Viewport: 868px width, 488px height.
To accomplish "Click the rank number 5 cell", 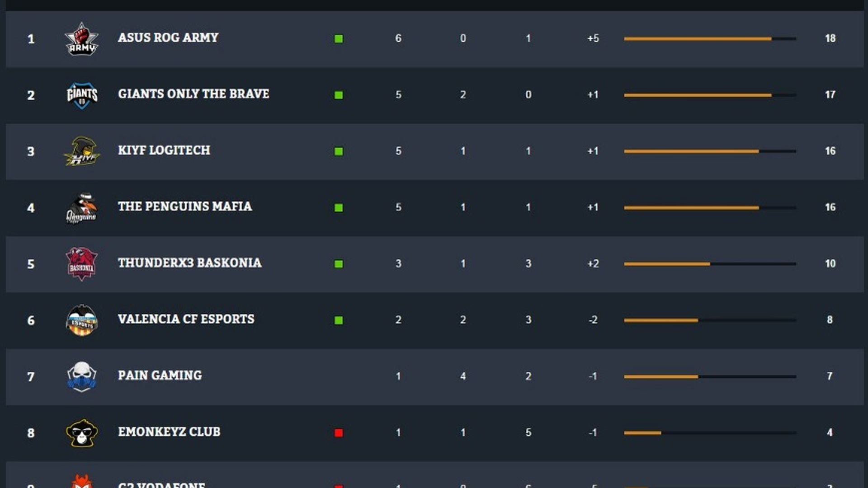I will click(x=31, y=264).
